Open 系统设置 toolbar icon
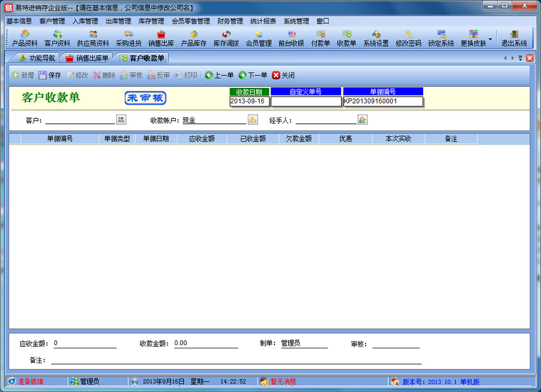 click(376, 38)
